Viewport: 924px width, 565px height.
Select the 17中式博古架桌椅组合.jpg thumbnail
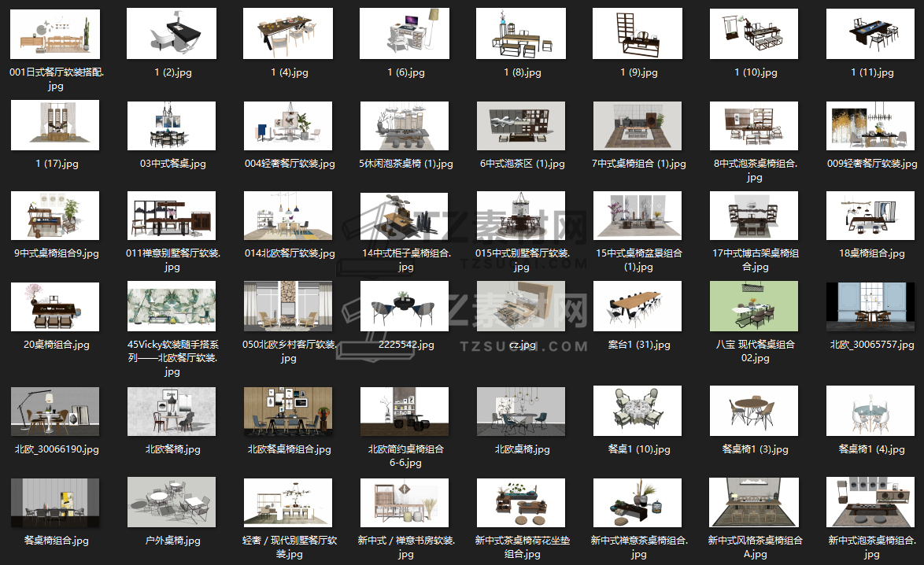click(x=754, y=215)
